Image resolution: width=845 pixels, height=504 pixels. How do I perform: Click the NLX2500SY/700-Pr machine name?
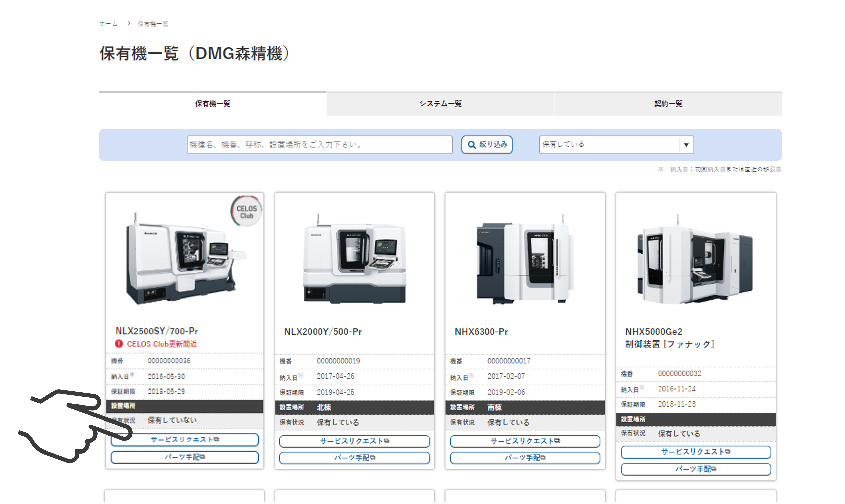coord(156,331)
